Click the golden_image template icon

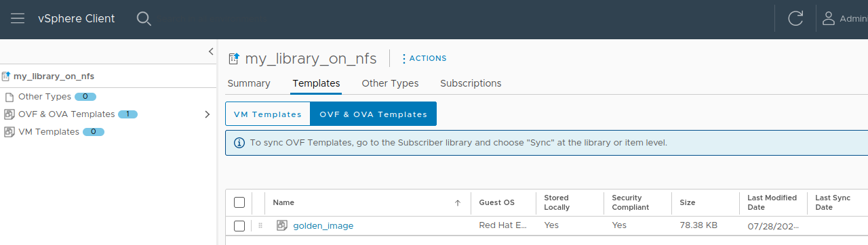point(282,225)
